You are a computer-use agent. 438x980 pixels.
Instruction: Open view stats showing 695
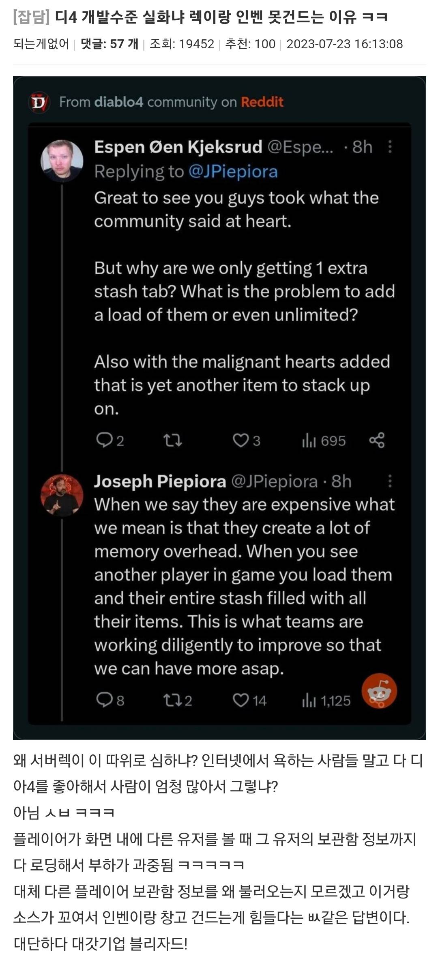pyautogui.click(x=324, y=441)
